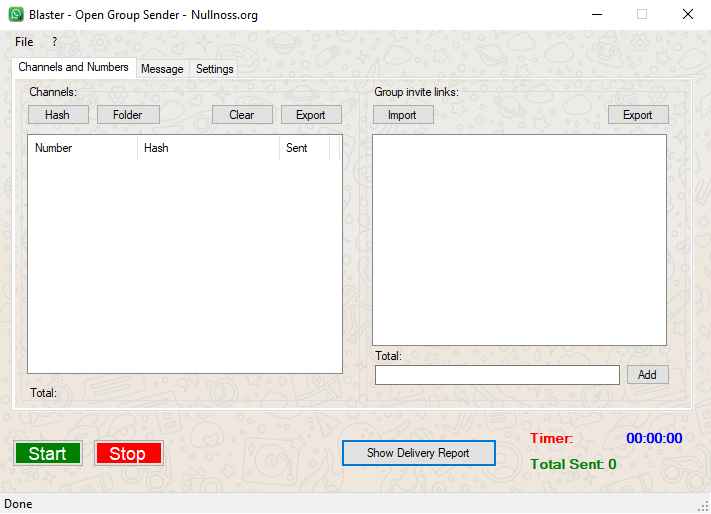
Task: Click the WhatsApp app icon in title bar
Action: [16, 15]
